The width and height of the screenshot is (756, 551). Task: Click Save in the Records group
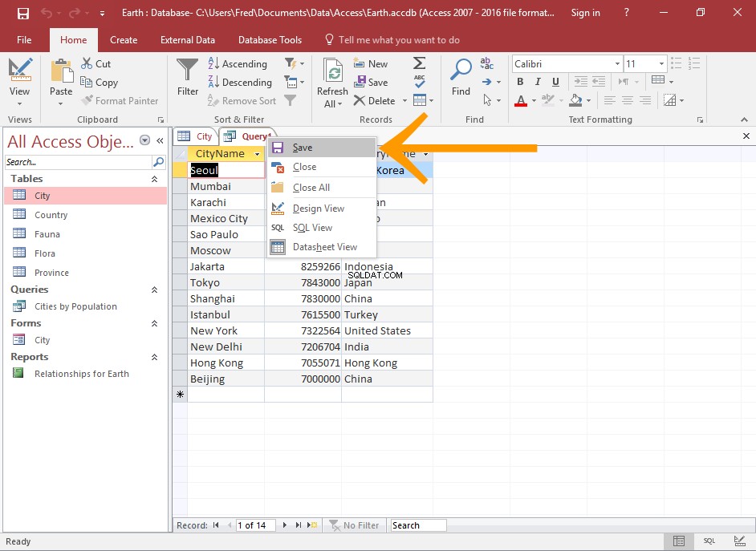coord(370,83)
